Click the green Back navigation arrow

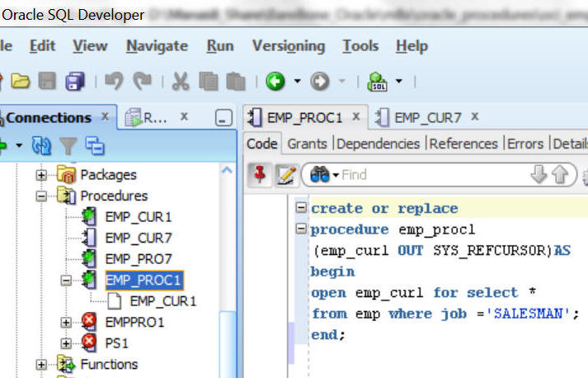[x=275, y=82]
